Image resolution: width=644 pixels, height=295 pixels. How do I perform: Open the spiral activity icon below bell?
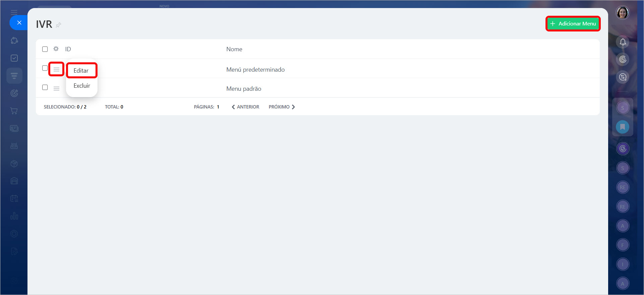[x=623, y=60]
